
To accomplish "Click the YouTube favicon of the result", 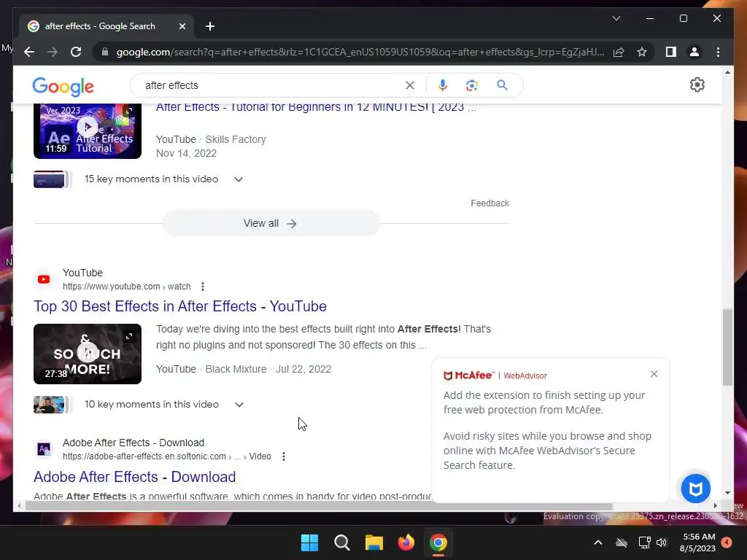I will (x=44, y=279).
